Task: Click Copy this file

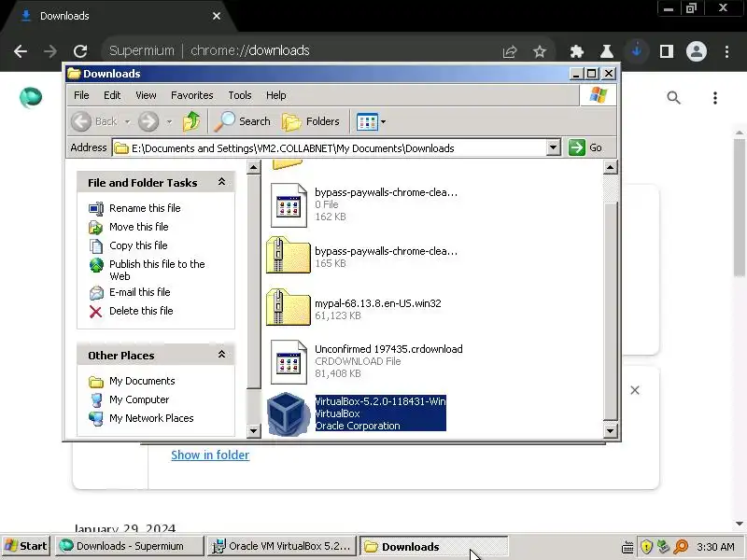Action: point(138,245)
